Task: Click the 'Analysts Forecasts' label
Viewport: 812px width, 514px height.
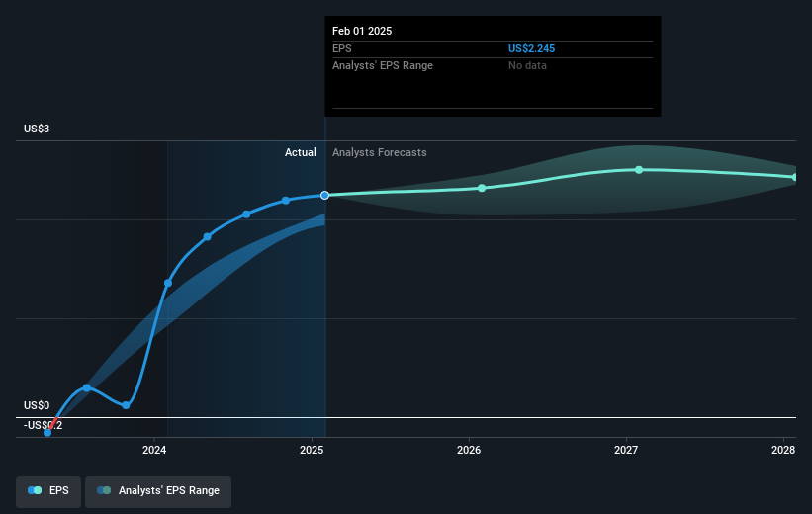Action: click(380, 152)
